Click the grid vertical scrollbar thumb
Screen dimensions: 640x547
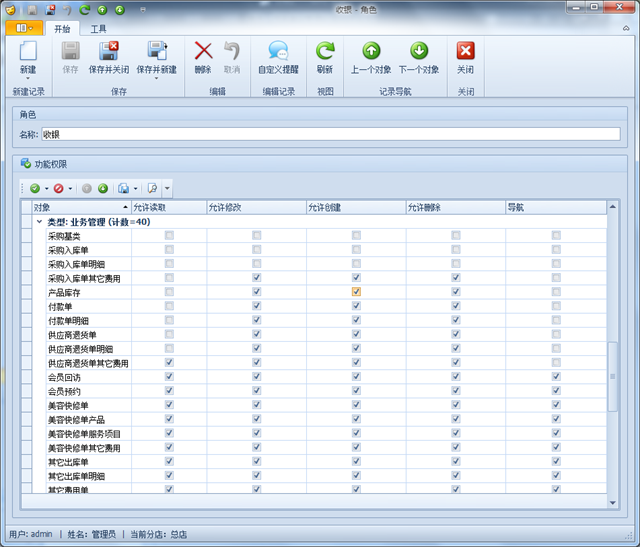[x=613, y=376]
